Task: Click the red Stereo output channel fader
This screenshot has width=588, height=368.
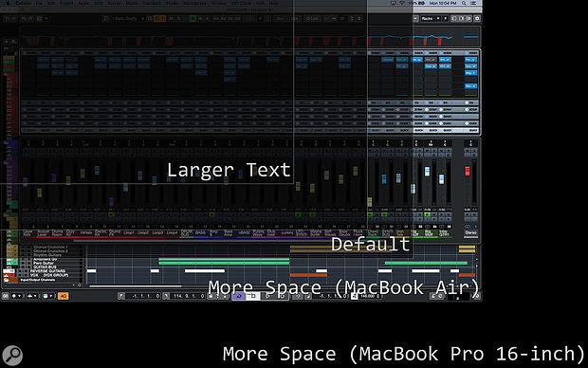Action: (468, 171)
